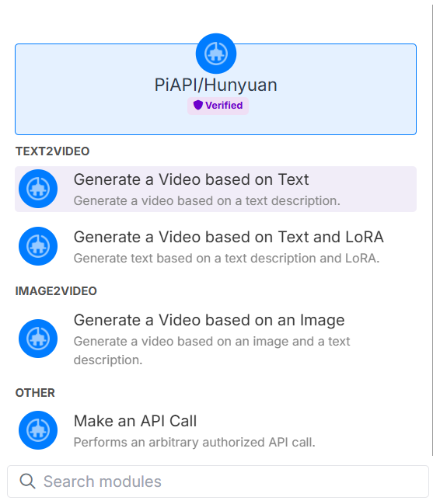Choose Generate a Video based on Text and LoRA

(215, 246)
